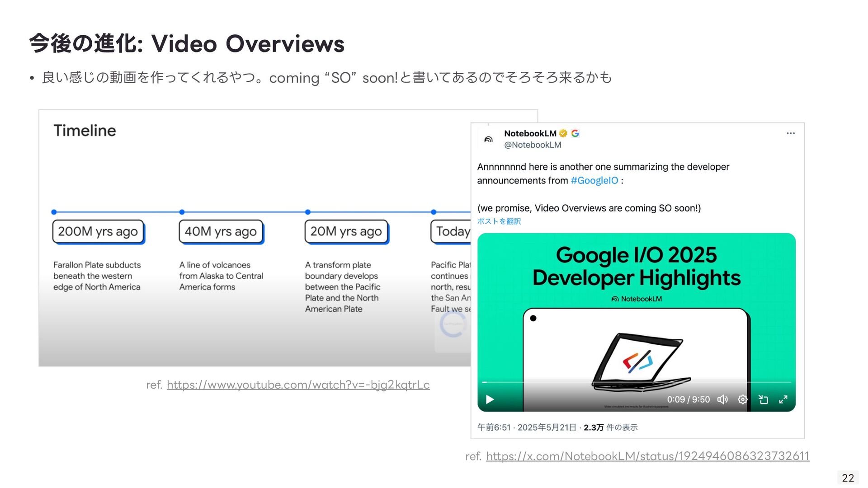Screen dimensions: 868x488
Task: Open the x.com NotebookLM status link
Action: point(647,456)
